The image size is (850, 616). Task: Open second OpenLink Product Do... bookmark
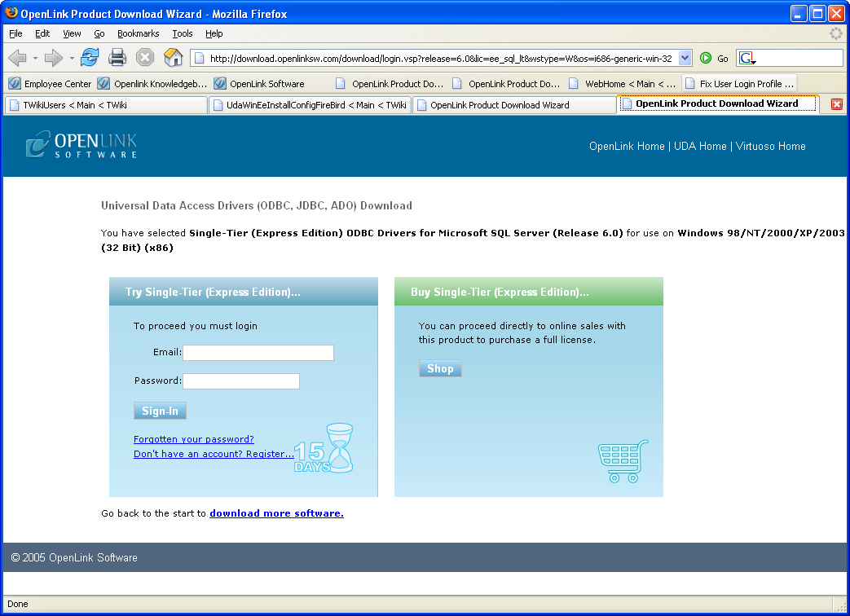tap(506, 84)
